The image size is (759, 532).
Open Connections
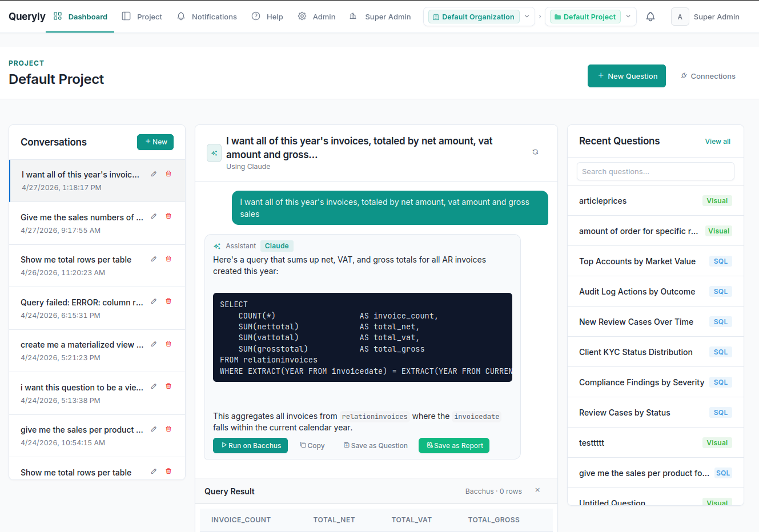point(708,76)
